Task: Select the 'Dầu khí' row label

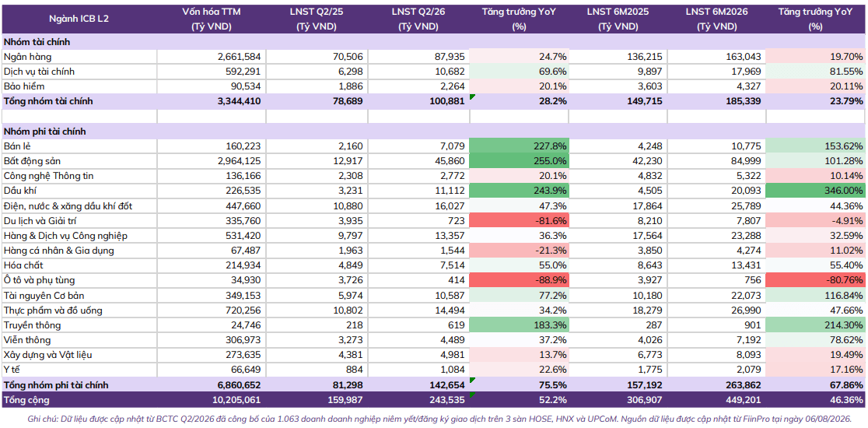Action: (19, 191)
